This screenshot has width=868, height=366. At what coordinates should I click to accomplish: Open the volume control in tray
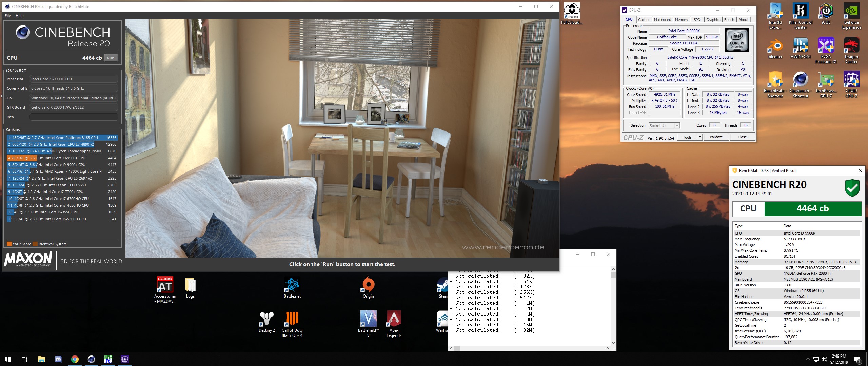coord(824,360)
